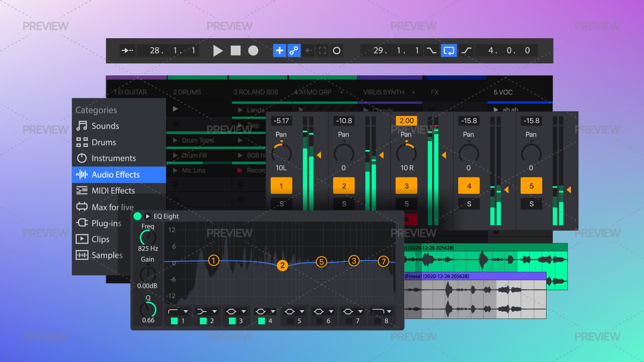Click the Samples category icon

[x=82, y=255]
